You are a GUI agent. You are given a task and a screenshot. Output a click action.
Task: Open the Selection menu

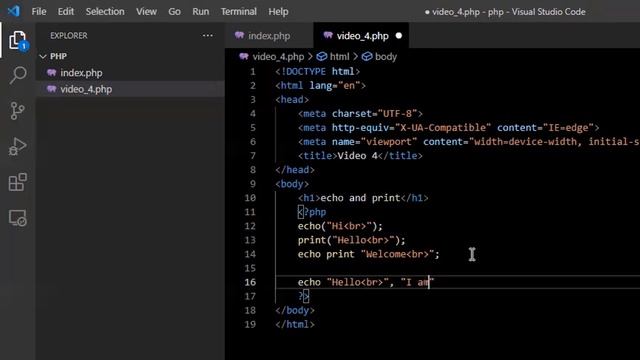[105, 11]
